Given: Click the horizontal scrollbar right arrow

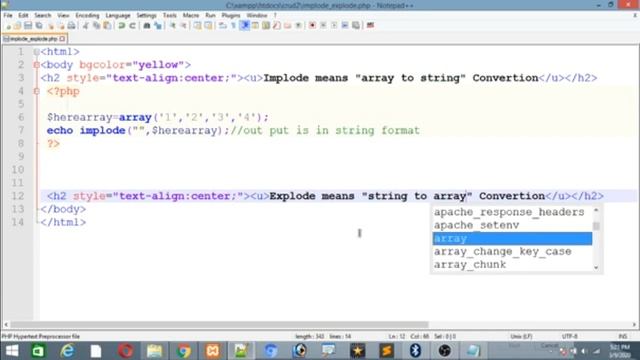Looking at the screenshot, I should 634,325.
